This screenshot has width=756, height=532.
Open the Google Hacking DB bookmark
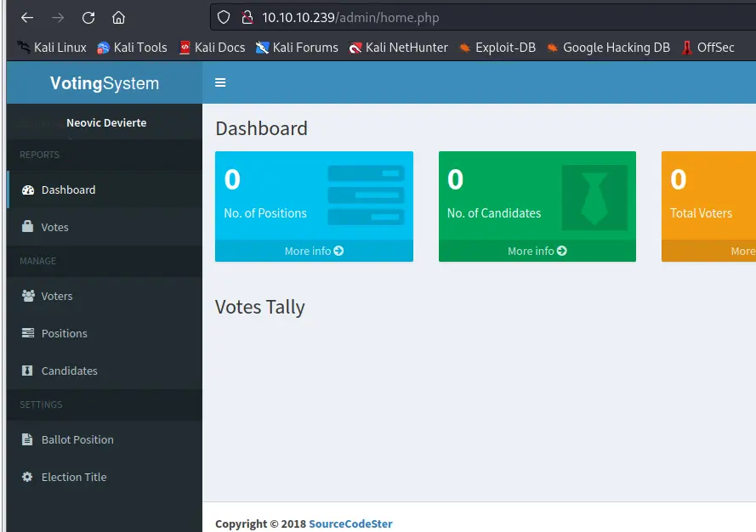tap(609, 48)
